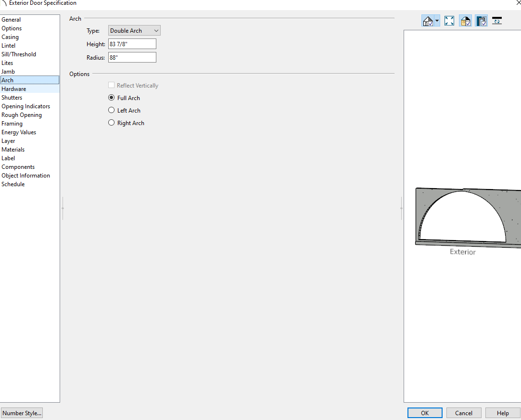Click the rendering view house icon

(427, 21)
